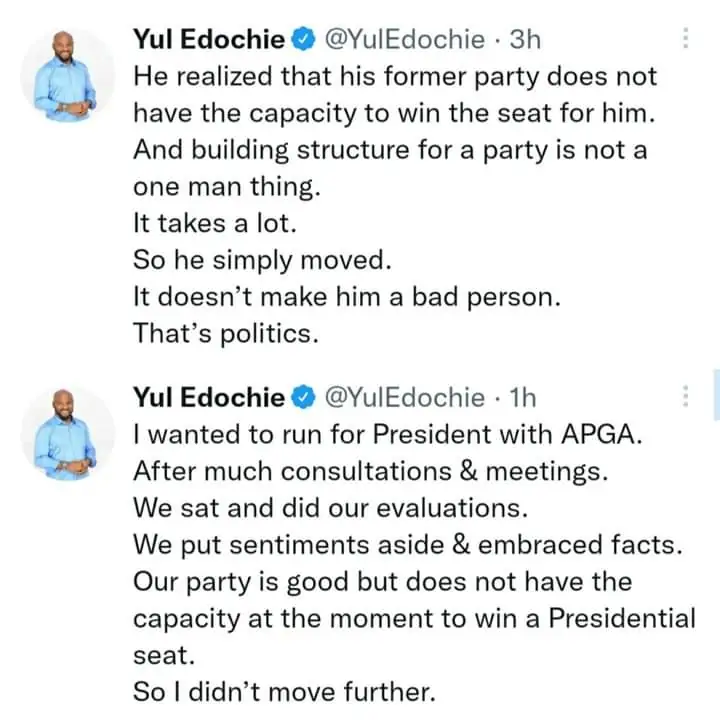Open the profile picture on the first tweet
720x720 pixels.
(69, 77)
